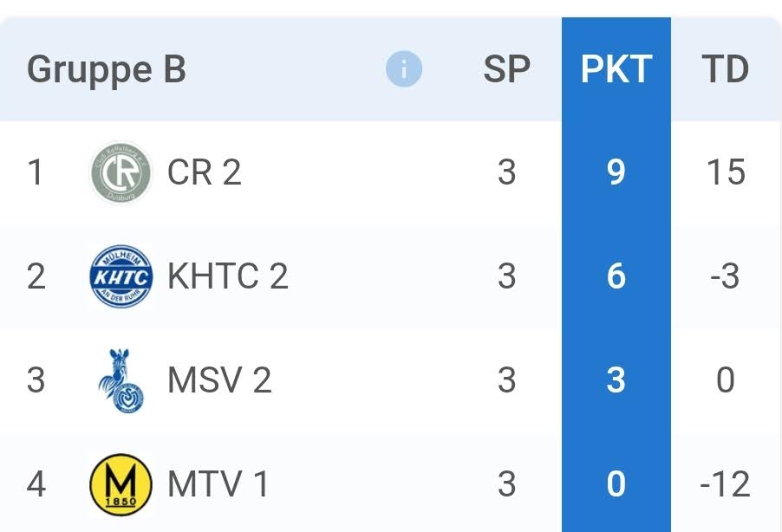The width and height of the screenshot is (782, 532).
Task: Click the yellow MTV 1850 logo
Action: pos(121,484)
